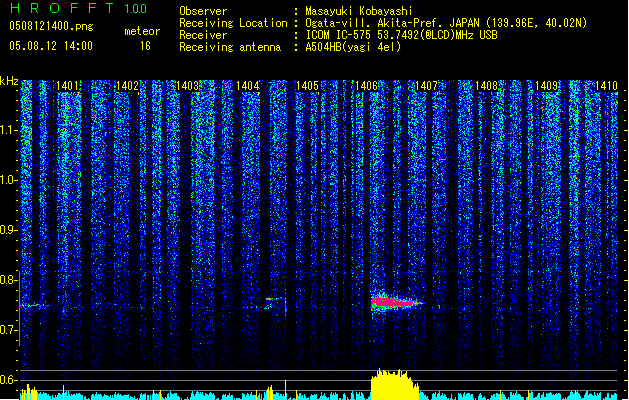Click the meteor count value 16
The height and width of the screenshot is (400, 629).
click(x=145, y=46)
